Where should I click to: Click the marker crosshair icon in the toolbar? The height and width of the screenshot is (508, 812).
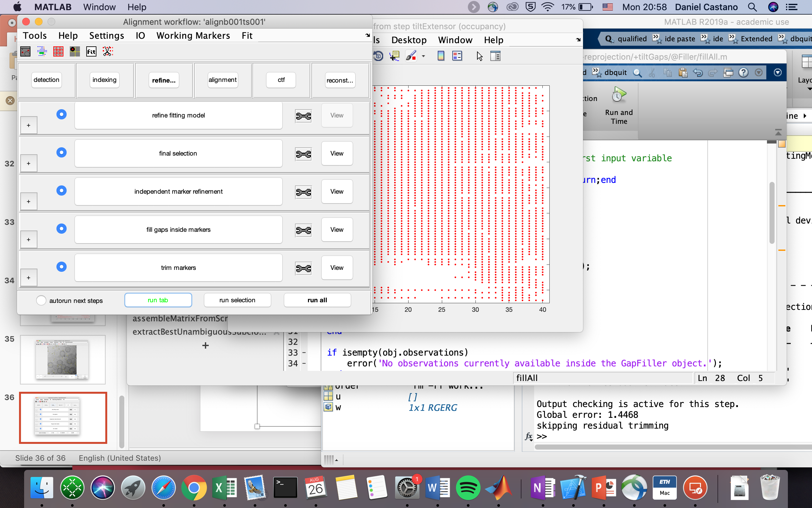[75, 51]
